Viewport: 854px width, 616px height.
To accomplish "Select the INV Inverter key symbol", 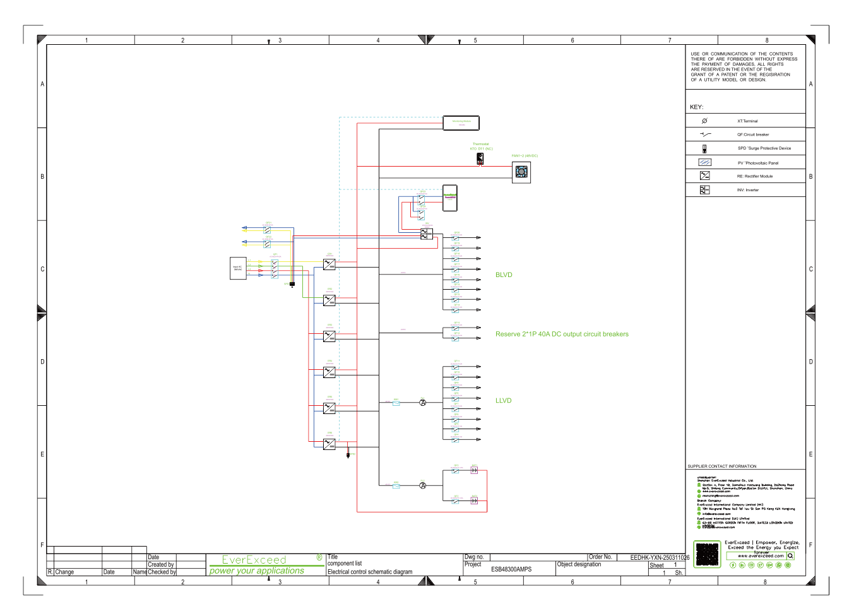I will click(x=704, y=190).
